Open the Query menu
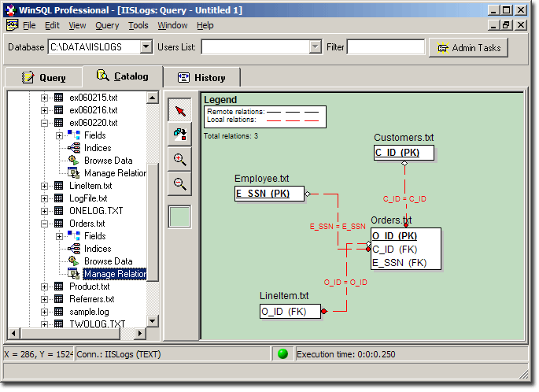The image size is (539, 392). pyautogui.click(x=107, y=25)
